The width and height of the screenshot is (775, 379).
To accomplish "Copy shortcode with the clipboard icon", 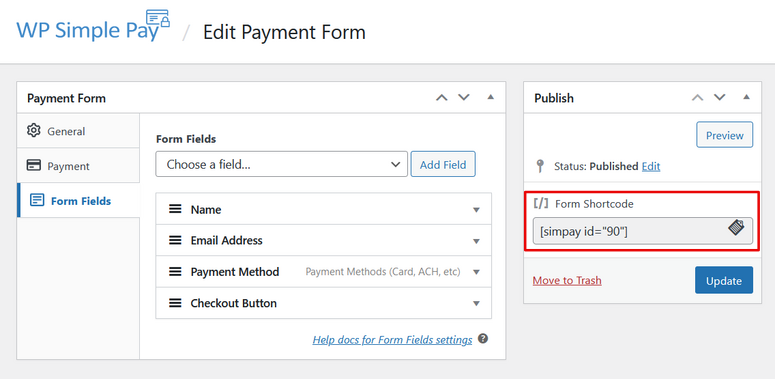I will coord(736,227).
